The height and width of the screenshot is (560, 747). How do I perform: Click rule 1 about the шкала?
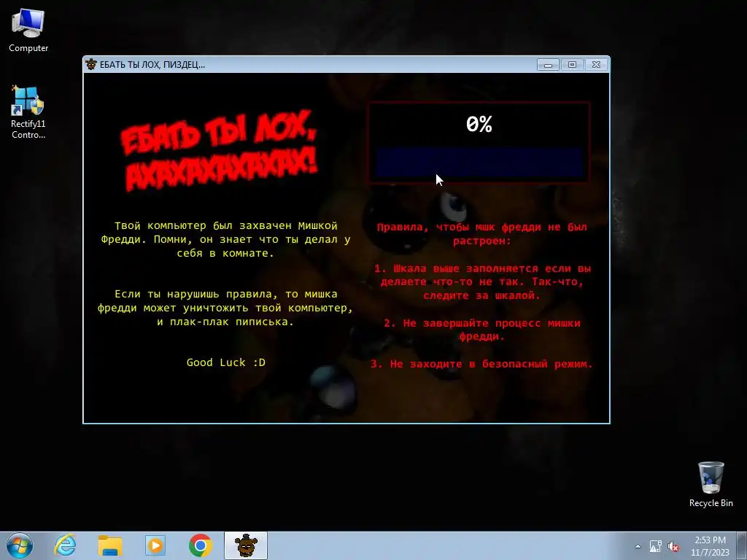pyautogui.click(x=482, y=282)
